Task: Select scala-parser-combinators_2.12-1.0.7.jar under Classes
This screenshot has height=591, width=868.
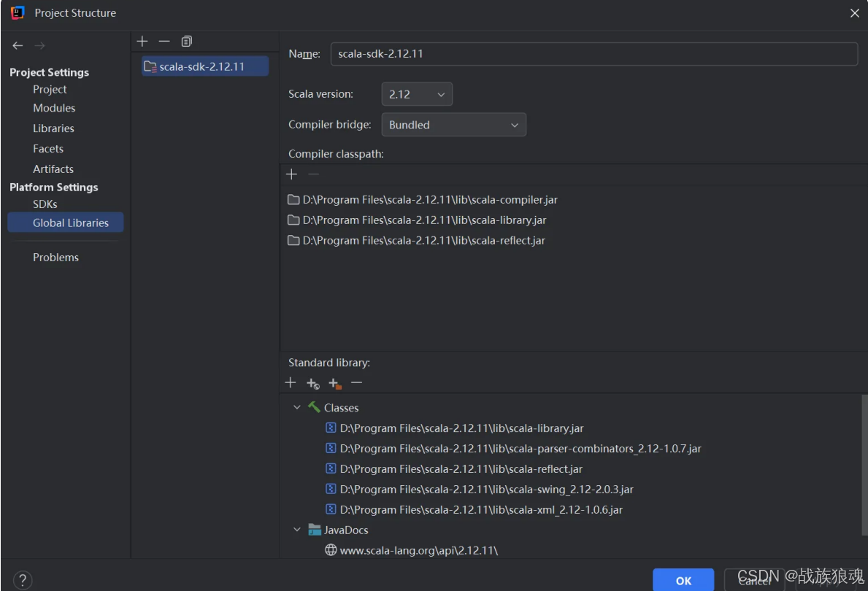Action: pos(521,449)
